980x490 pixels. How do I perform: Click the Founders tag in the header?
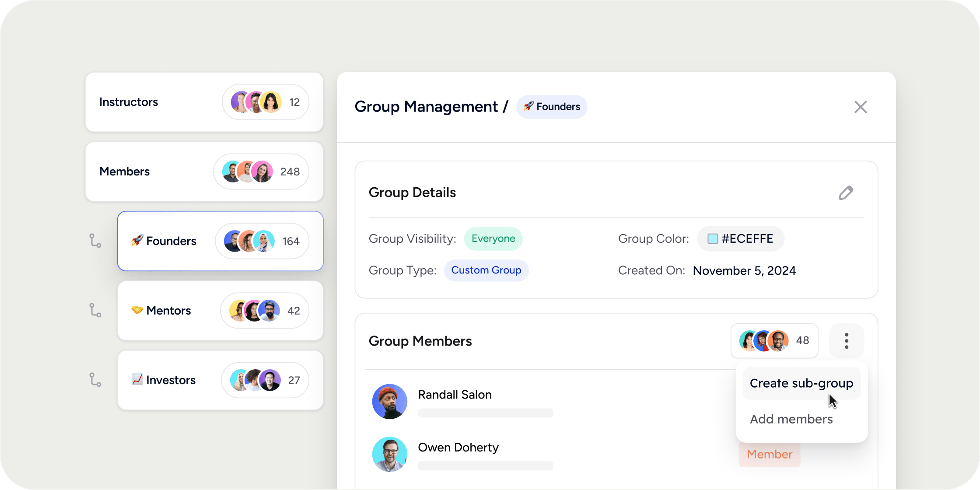click(x=552, y=107)
